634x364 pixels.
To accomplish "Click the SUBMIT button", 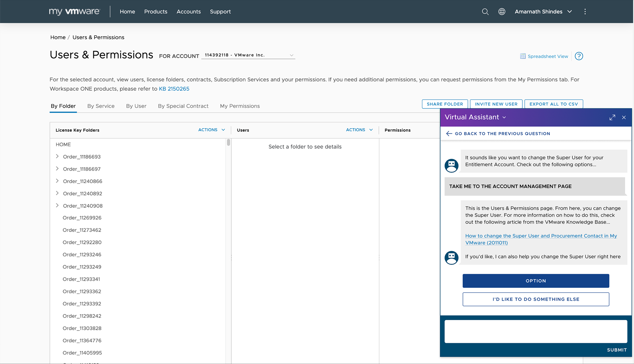I will click(x=616, y=350).
